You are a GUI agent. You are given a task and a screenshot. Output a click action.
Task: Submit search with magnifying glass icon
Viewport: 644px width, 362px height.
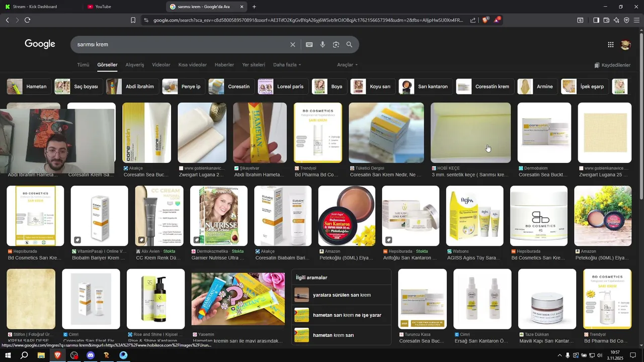tap(349, 45)
